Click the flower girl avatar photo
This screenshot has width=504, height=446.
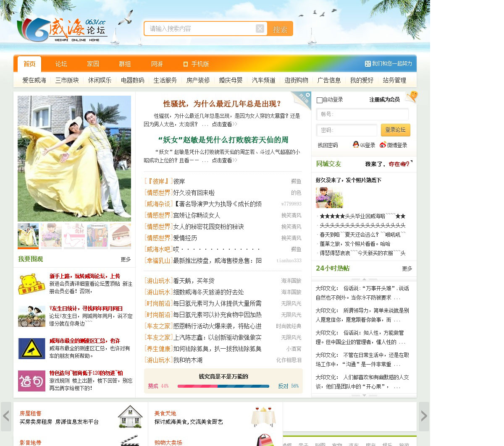[x=329, y=198]
